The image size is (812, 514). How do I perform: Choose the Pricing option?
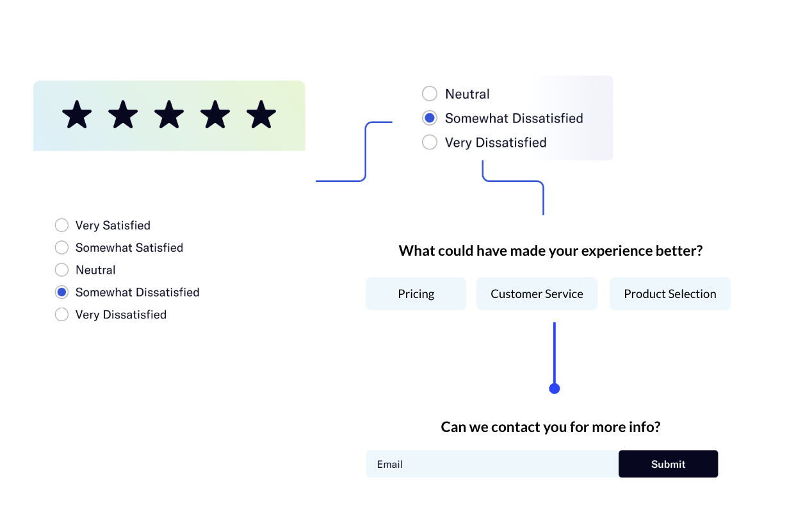(x=416, y=294)
